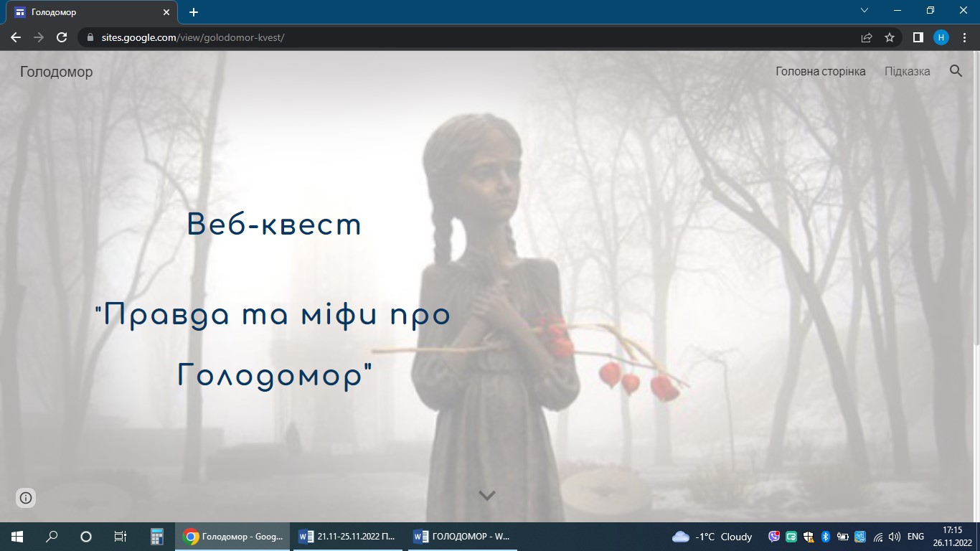
Task: Open Windows Security tray icon
Action: click(809, 537)
